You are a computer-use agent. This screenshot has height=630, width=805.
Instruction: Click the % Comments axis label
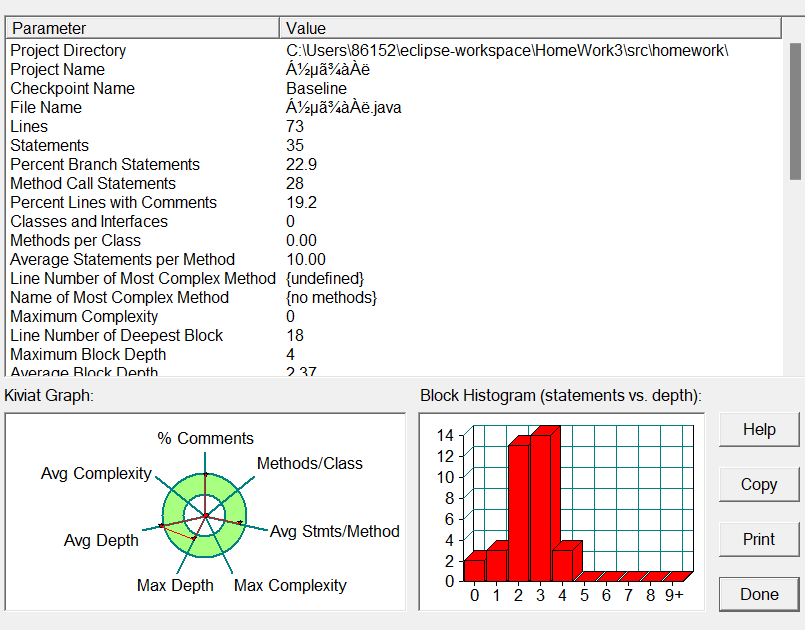click(205, 438)
